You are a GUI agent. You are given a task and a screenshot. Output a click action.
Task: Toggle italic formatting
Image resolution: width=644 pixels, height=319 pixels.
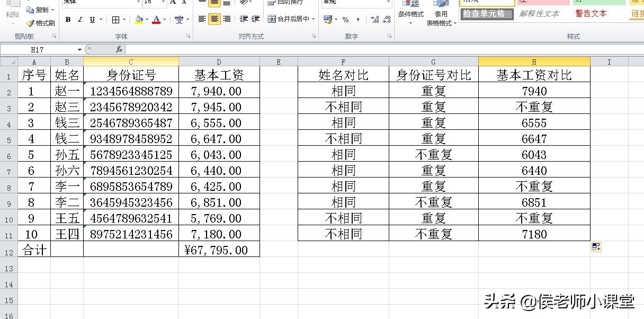79,19
